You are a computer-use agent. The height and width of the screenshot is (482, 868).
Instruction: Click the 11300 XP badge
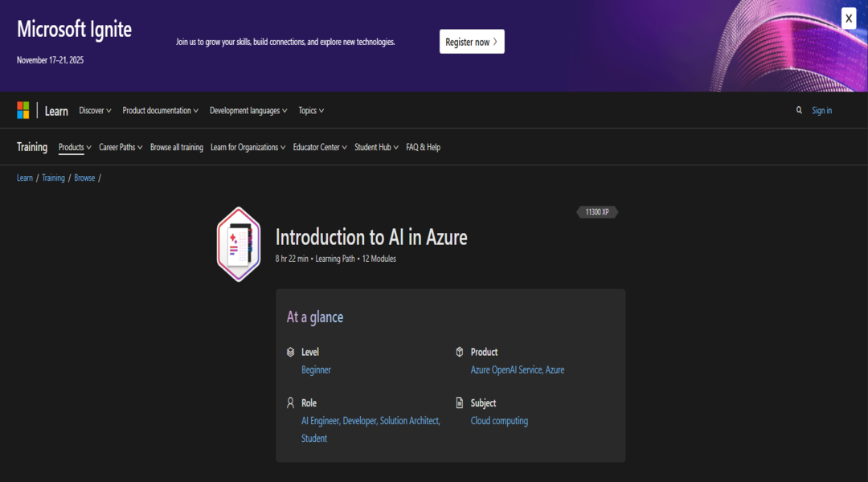(x=596, y=212)
